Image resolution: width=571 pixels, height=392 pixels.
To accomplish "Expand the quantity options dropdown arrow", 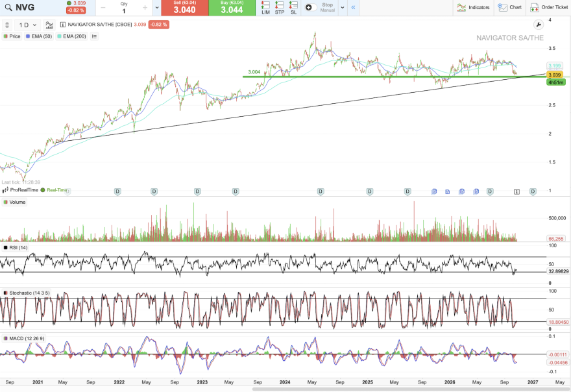I will tap(156, 7).
